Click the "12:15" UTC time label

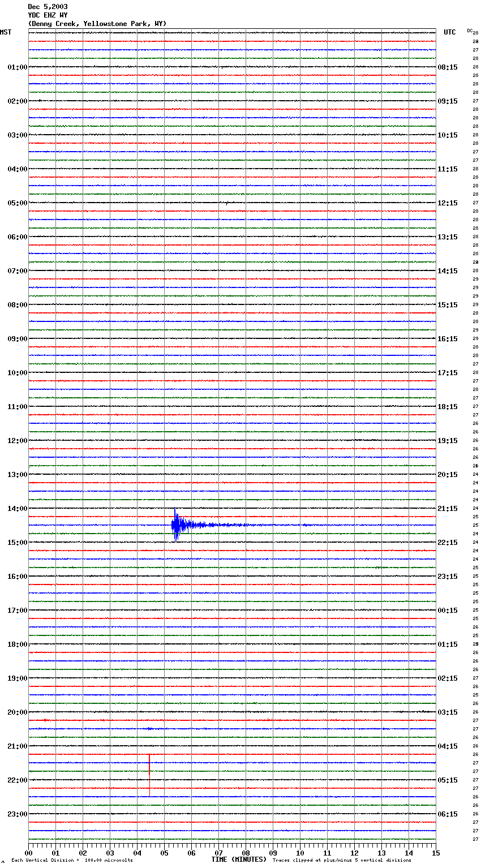(448, 203)
